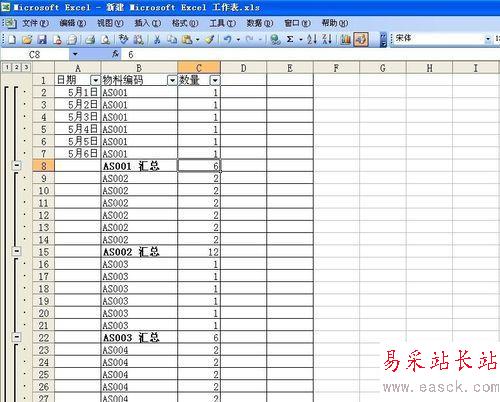This screenshot has height=402, width=500.
Task: Show outline level 2
Action: (16, 67)
